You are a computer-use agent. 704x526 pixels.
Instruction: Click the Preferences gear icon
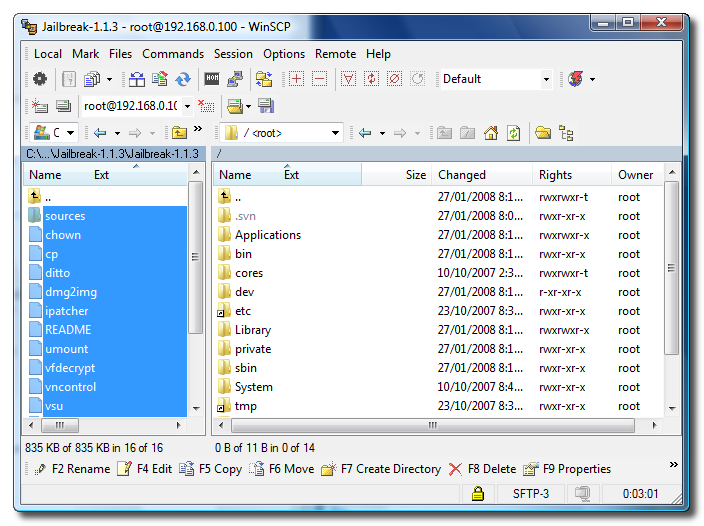(40, 79)
